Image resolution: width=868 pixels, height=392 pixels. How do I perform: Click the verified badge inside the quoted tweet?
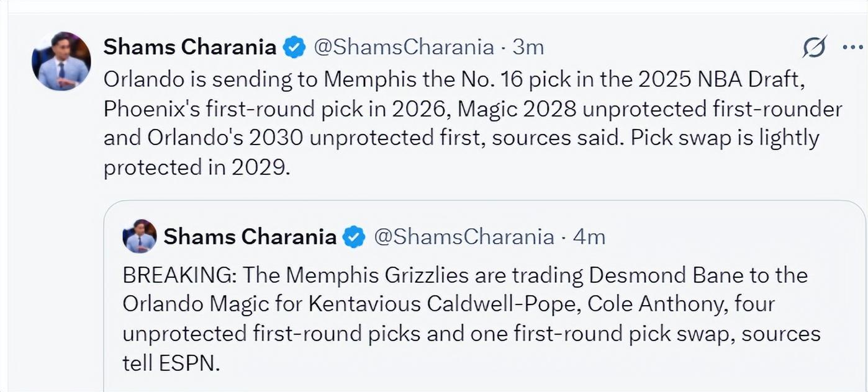pyautogui.click(x=354, y=237)
